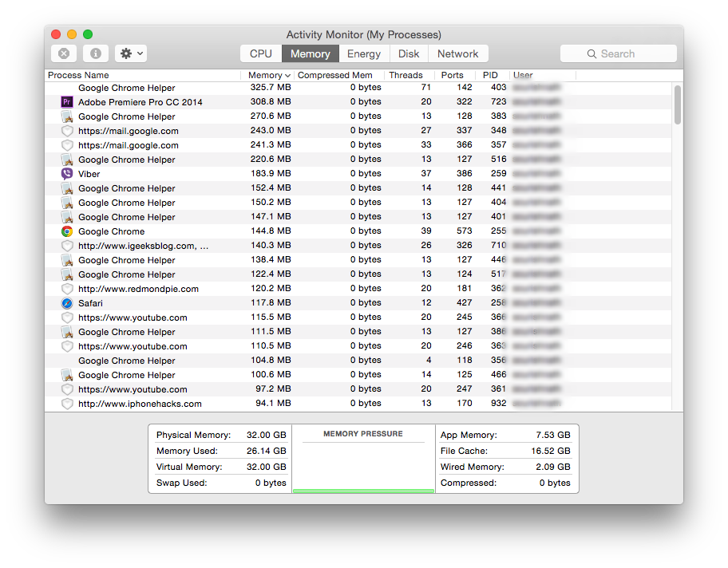
Task: Click shield icon of mail.google.com 243.0 MB
Action: [67, 131]
